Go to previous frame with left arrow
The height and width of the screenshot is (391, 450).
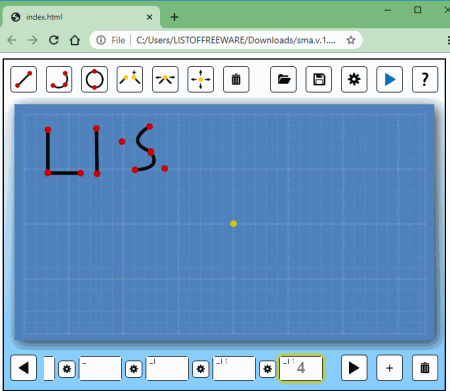pyautogui.click(x=23, y=368)
